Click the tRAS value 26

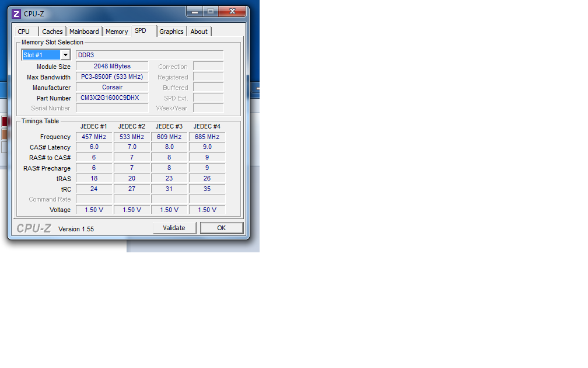click(207, 178)
